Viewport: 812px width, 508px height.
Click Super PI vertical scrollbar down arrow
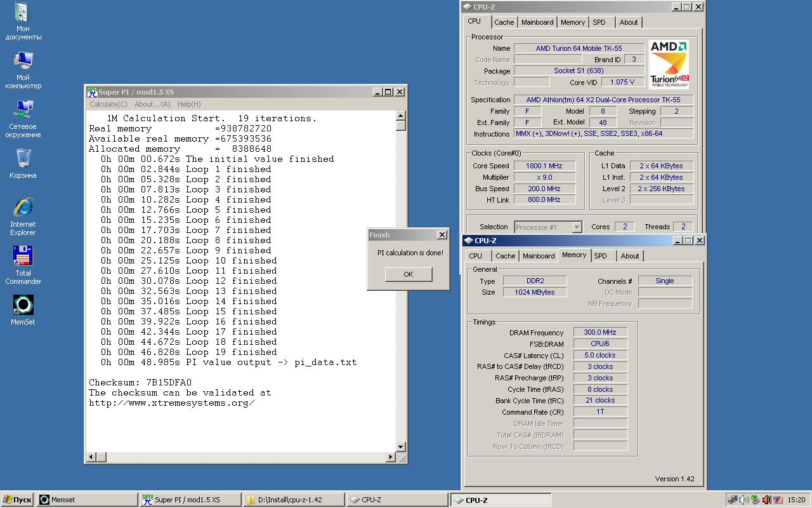tap(401, 447)
